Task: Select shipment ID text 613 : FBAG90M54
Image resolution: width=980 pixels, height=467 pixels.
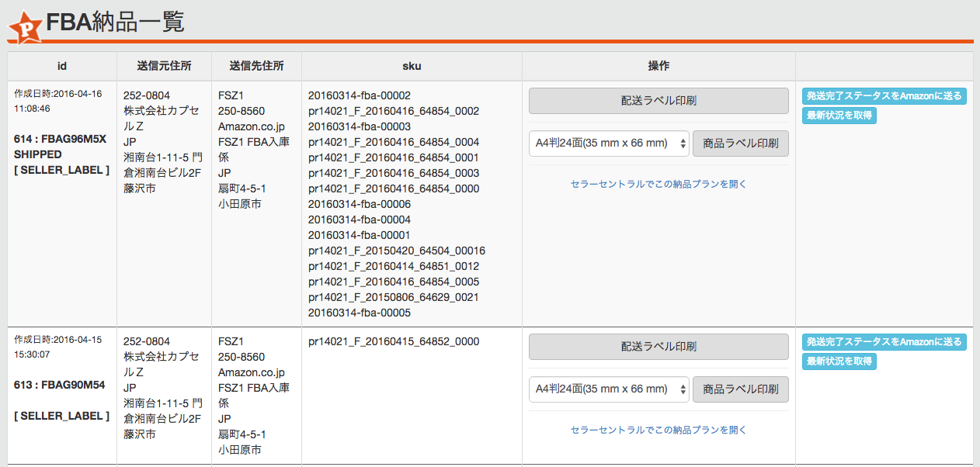Action: pyautogui.click(x=60, y=385)
